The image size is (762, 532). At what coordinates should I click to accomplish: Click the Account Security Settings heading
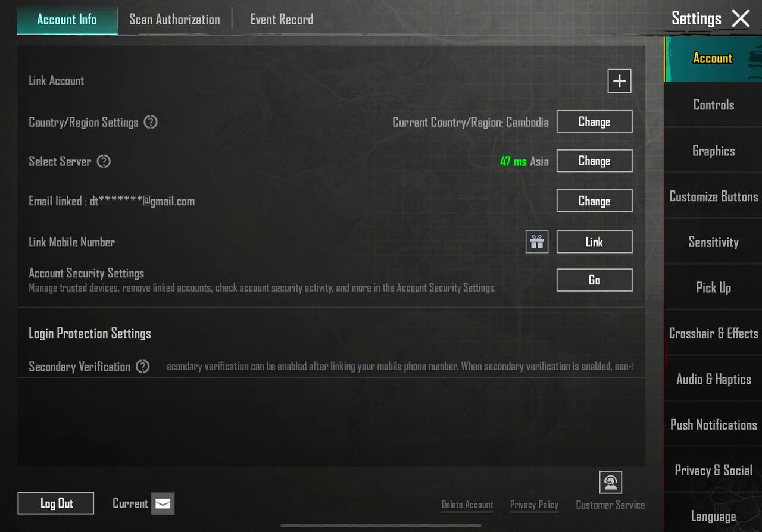coord(86,273)
